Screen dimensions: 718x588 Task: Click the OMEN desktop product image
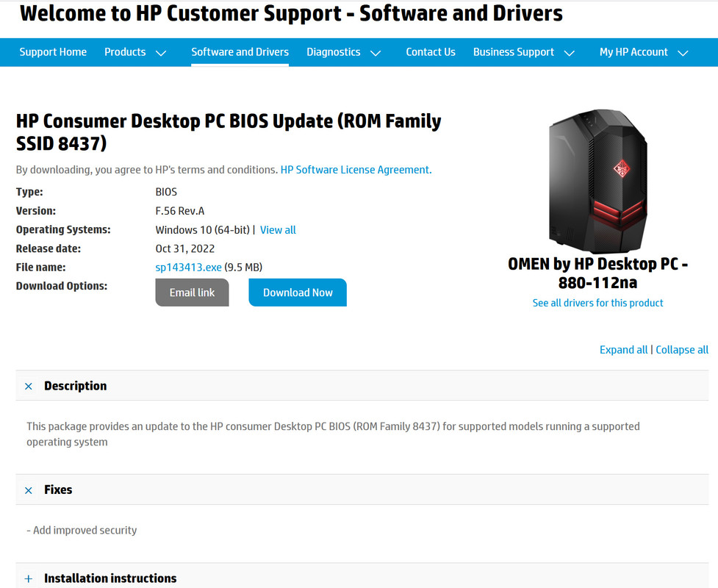(x=597, y=182)
